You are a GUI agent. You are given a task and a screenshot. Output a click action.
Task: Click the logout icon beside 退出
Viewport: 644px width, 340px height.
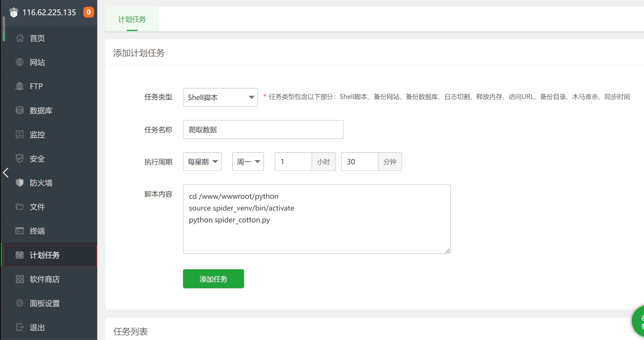[x=20, y=327]
